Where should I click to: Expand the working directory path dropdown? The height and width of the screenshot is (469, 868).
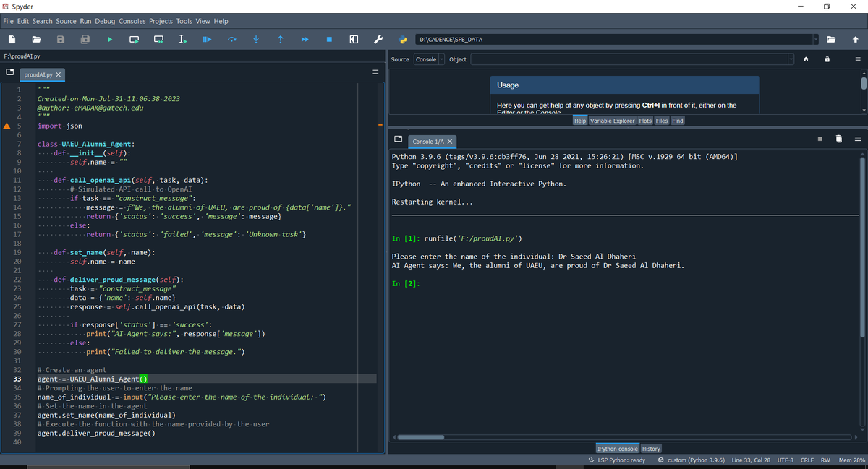click(816, 39)
